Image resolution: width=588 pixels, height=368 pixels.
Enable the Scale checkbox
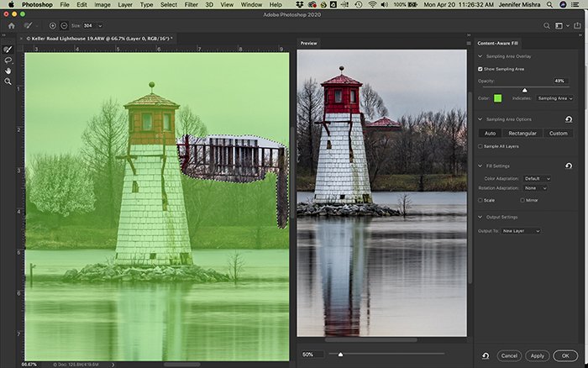pos(480,200)
